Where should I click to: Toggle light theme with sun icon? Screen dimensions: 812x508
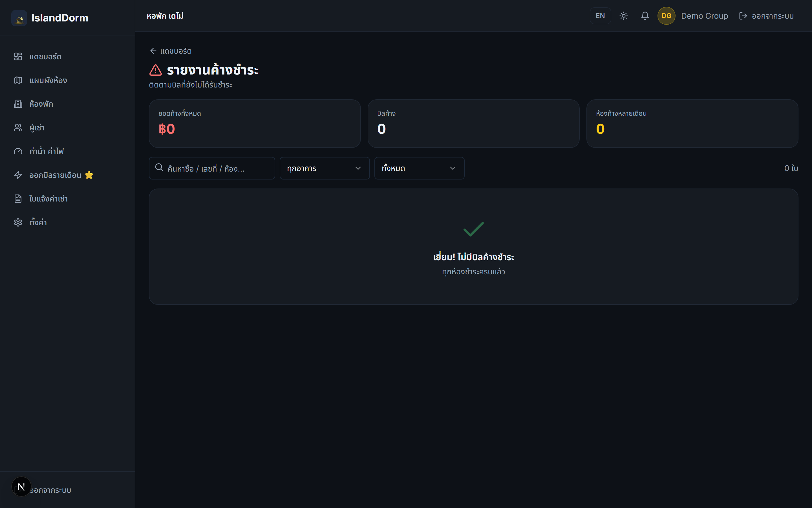click(x=623, y=16)
